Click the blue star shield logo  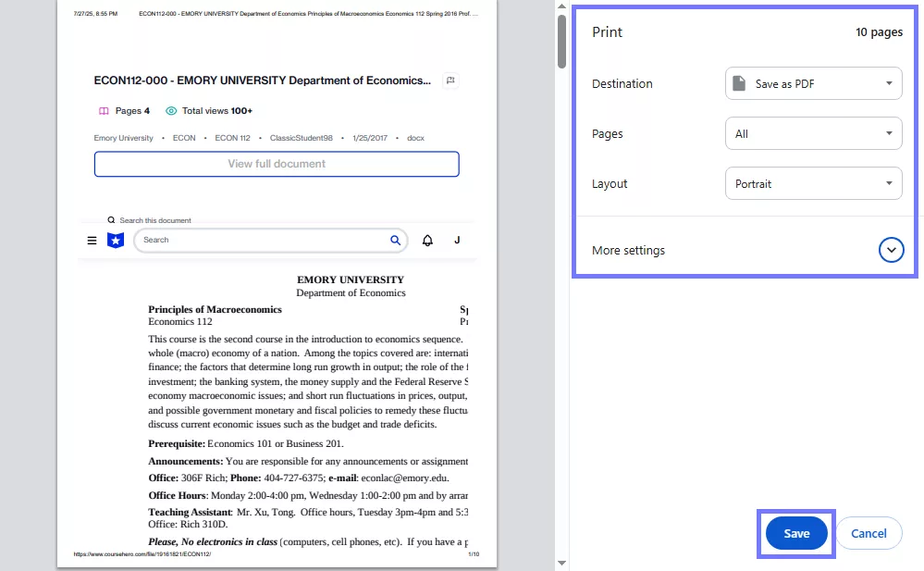116,240
